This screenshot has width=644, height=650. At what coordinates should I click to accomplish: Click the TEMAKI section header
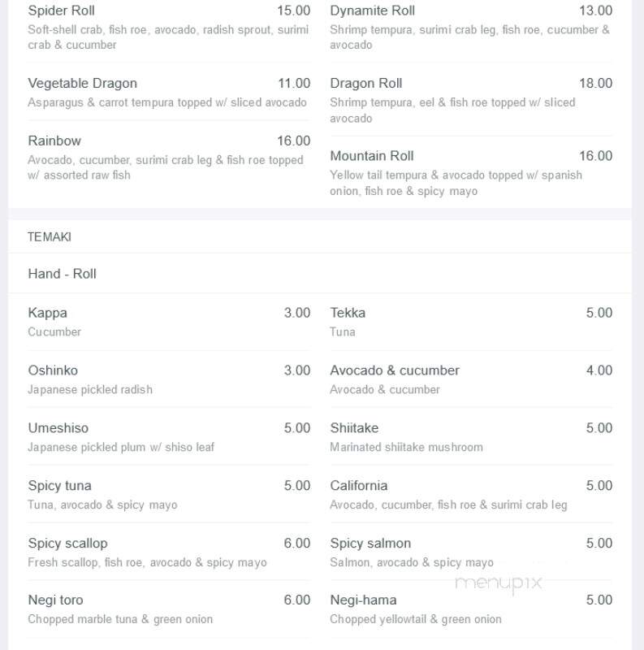click(x=50, y=236)
